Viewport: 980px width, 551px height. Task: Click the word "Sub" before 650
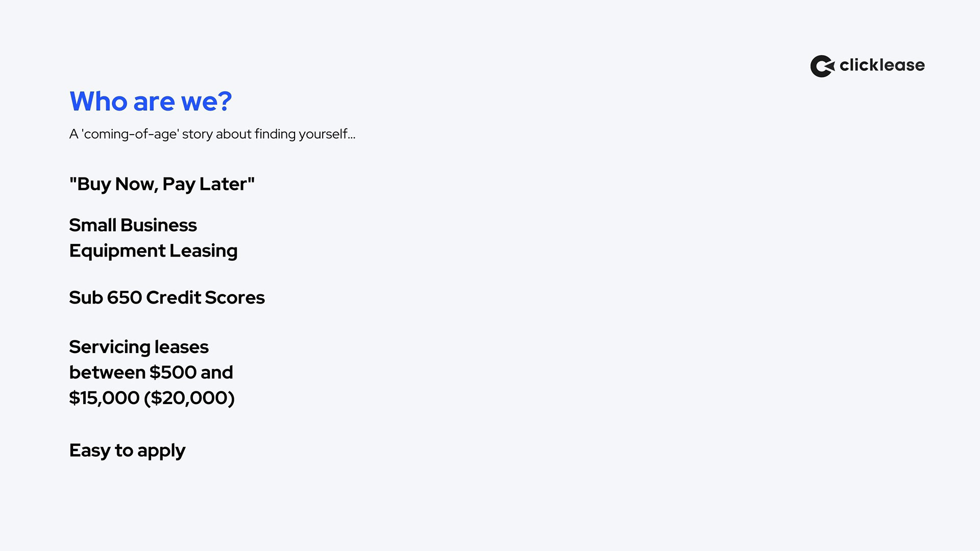pyautogui.click(x=86, y=297)
